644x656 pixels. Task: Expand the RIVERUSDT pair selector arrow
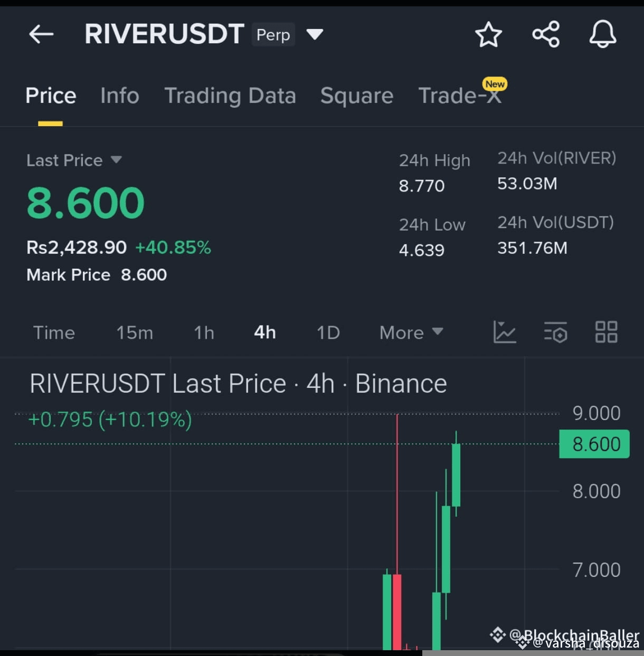click(315, 35)
